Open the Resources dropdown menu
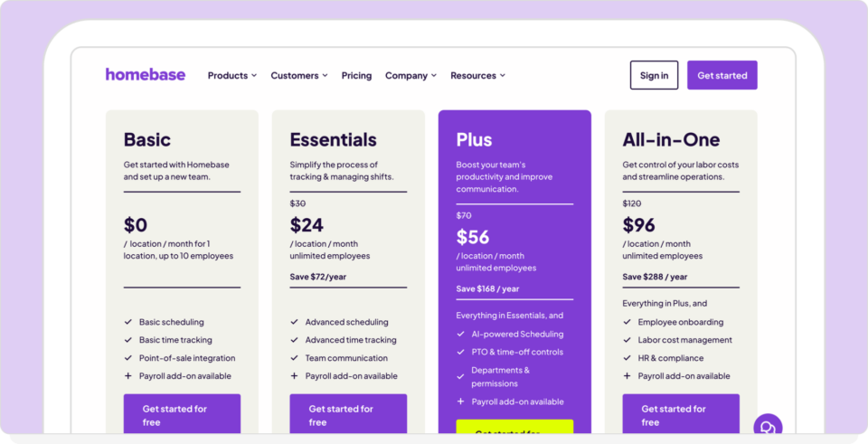 coord(477,76)
